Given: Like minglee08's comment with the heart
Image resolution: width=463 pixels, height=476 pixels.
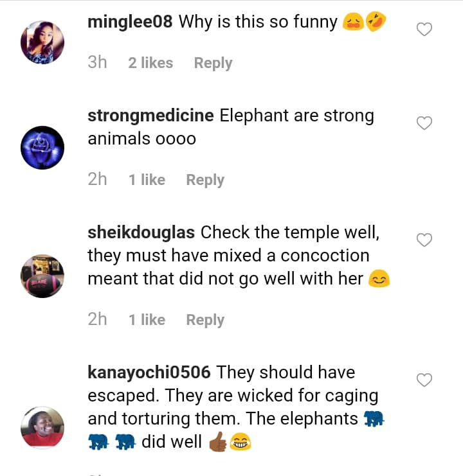Looking at the screenshot, I should [x=424, y=29].
